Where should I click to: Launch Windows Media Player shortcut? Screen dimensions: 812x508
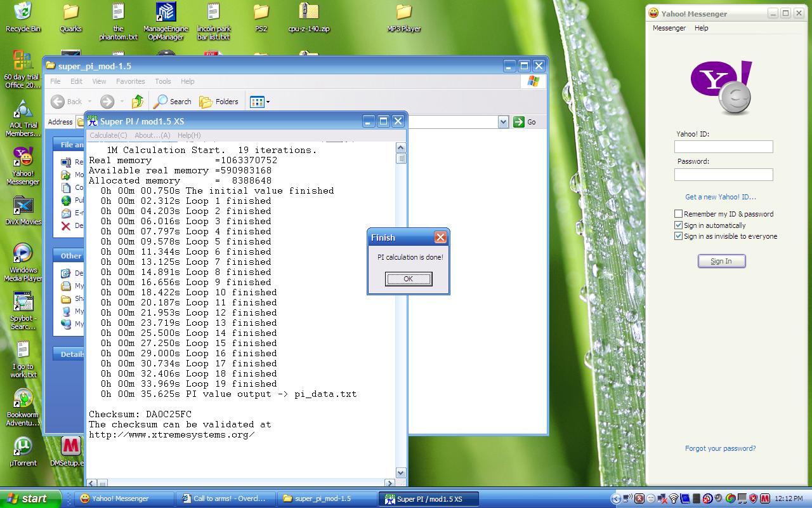[23, 263]
